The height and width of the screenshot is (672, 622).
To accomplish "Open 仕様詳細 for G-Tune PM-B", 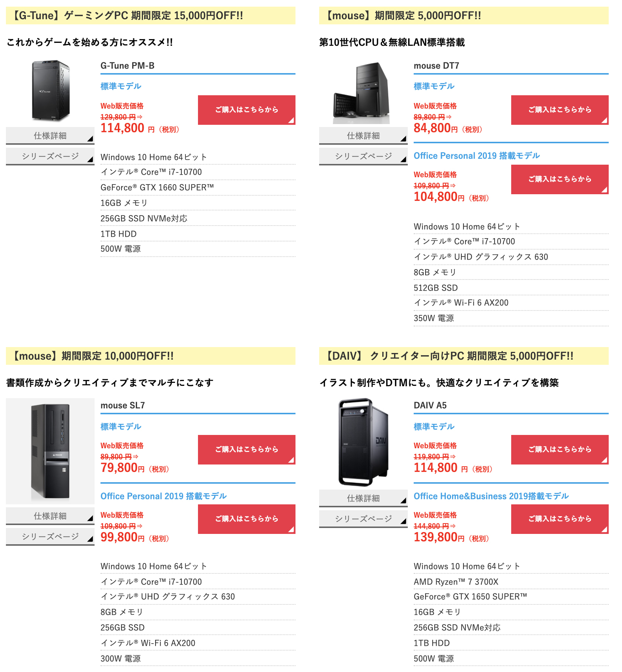I will [50, 136].
